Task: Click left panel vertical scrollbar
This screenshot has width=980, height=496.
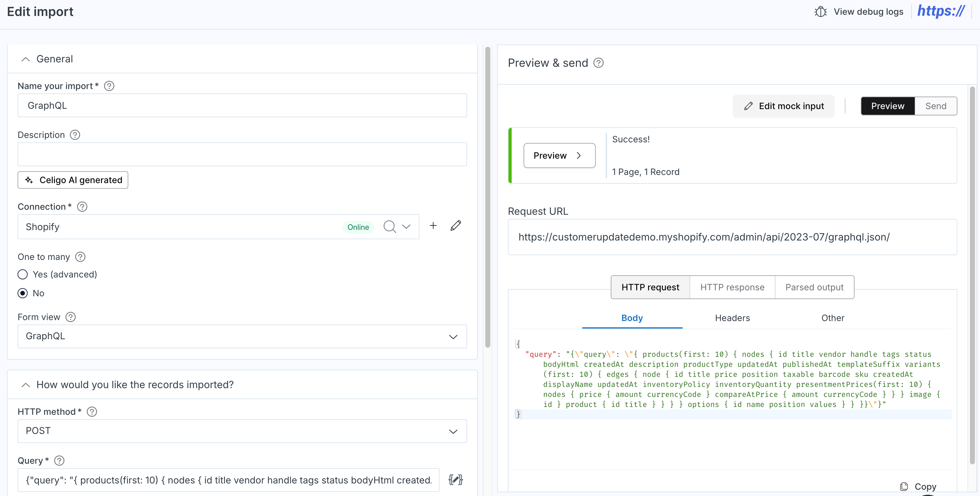Action: click(x=488, y=197)
